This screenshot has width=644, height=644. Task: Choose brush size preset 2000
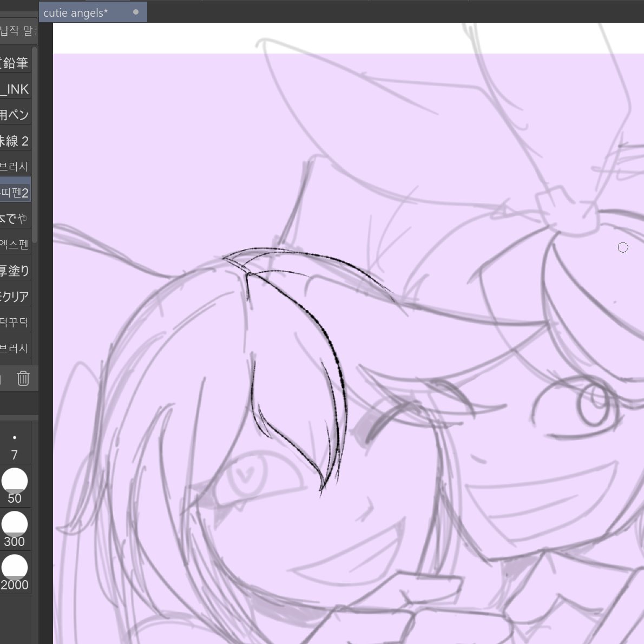(x=15, y=573)
